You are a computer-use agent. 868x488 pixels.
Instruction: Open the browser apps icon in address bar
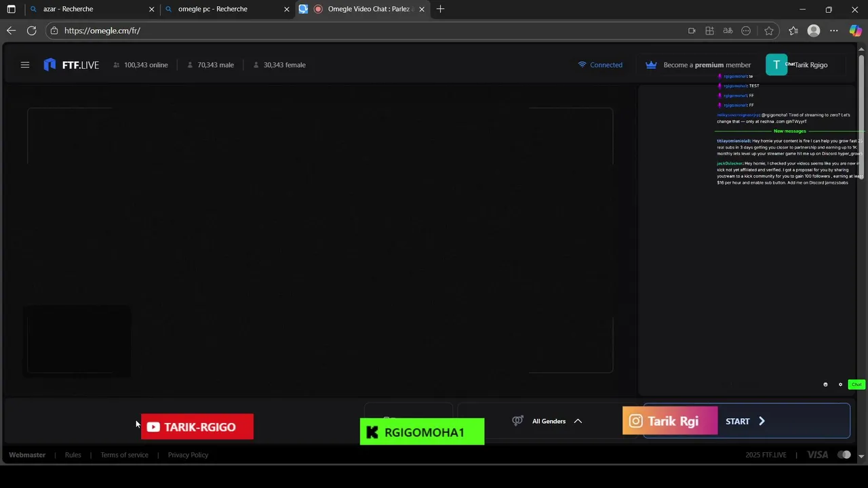click(709, 30)
